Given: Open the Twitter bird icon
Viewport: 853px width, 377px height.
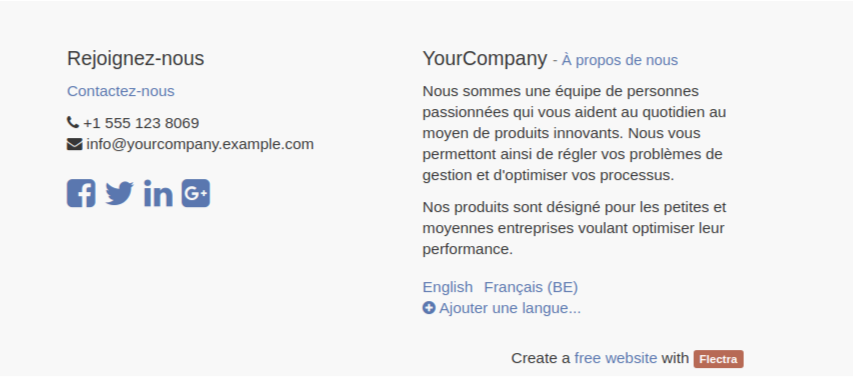Looking at the screenshot, I should 119,193.
